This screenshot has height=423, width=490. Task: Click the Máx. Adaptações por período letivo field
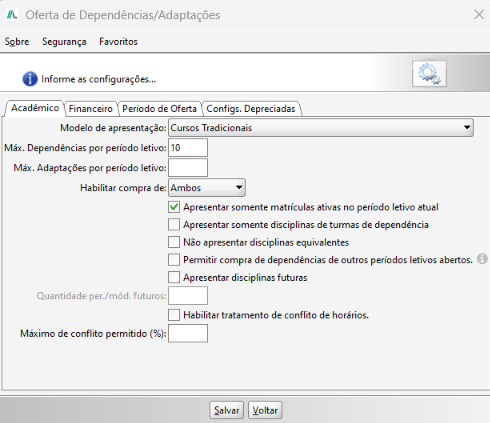coord(188,168)
